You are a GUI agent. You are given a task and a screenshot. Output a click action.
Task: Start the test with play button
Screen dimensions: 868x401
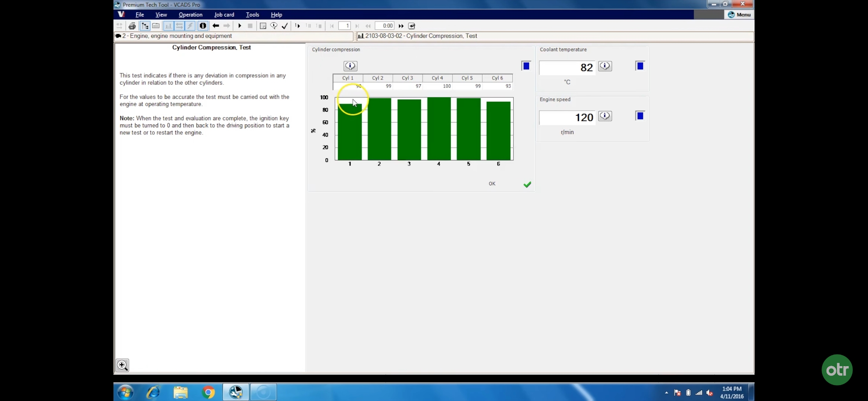pyautogui.click(x=240, y=26)
